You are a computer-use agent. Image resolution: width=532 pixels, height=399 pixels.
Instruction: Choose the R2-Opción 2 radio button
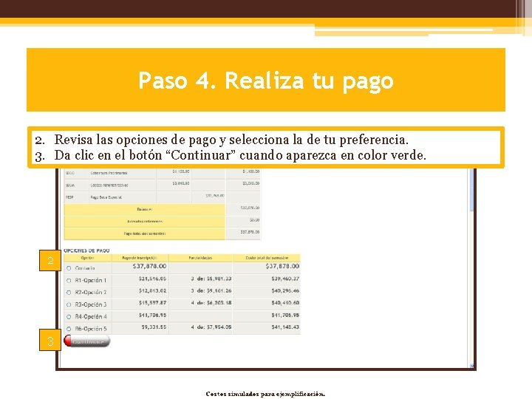pyautogui.click(x=69, y=293)
